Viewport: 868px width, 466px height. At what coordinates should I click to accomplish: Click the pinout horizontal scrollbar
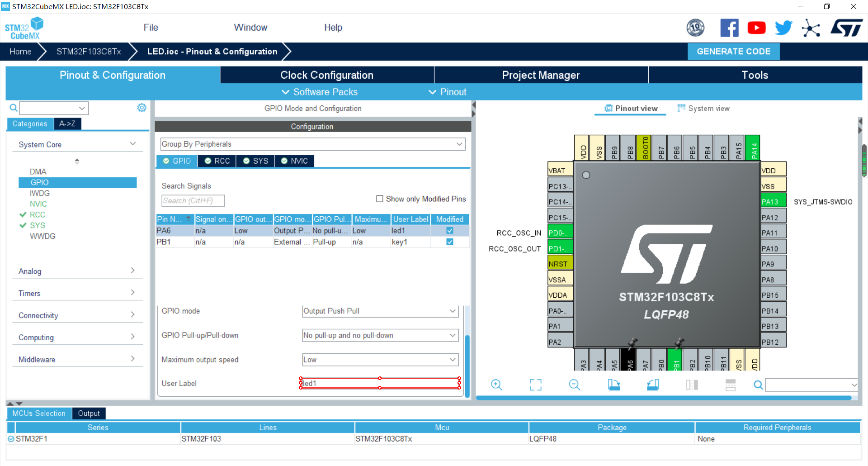point(664,398)
